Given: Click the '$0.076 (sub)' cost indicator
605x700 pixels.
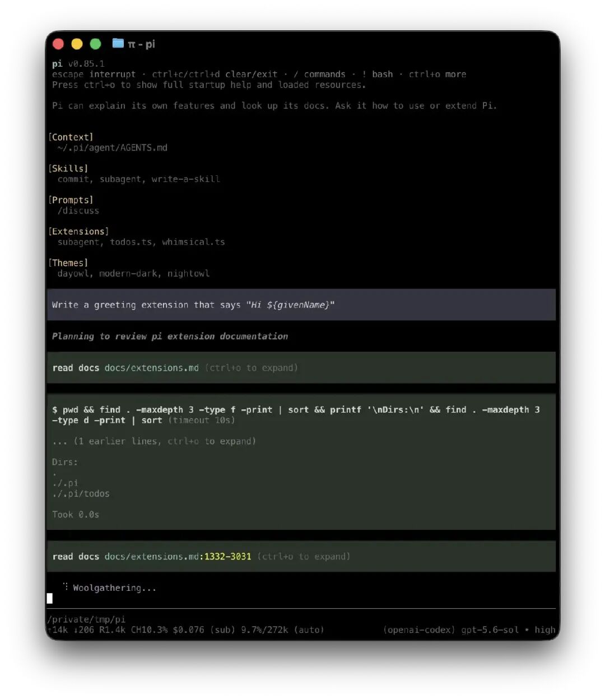Looking at the screenshot, I should pos(203,630).
